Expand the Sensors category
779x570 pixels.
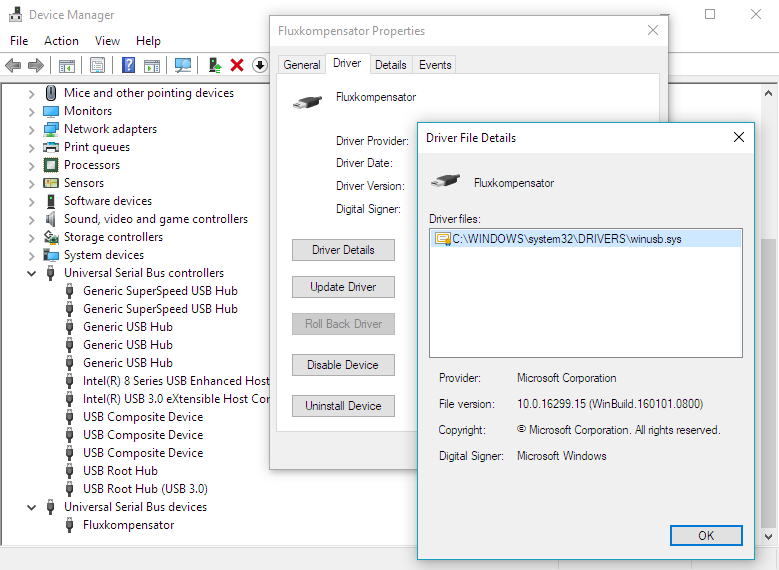[x=31, y=183]
